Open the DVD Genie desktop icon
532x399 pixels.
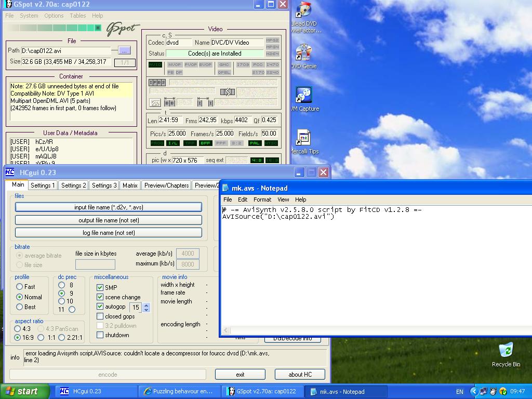click(303, 56)
